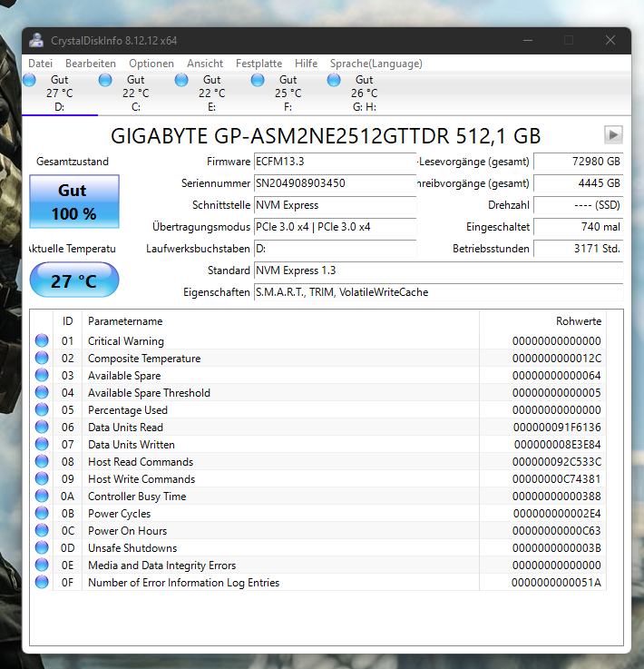Click raw value 000000008E3E84
644x669 pixels.
(x=557, y=445)
